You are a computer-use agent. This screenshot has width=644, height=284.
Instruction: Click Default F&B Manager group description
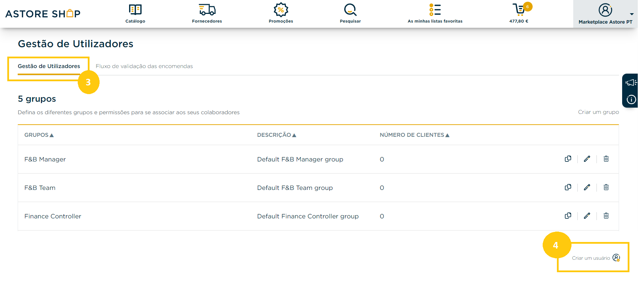pos(300,159)
